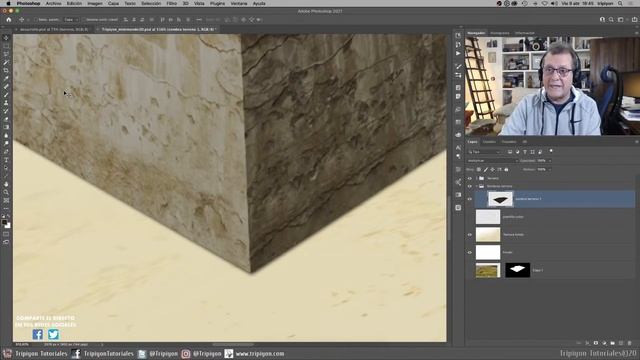Select the Move tool in the toolbar

(x=6, y=38)
